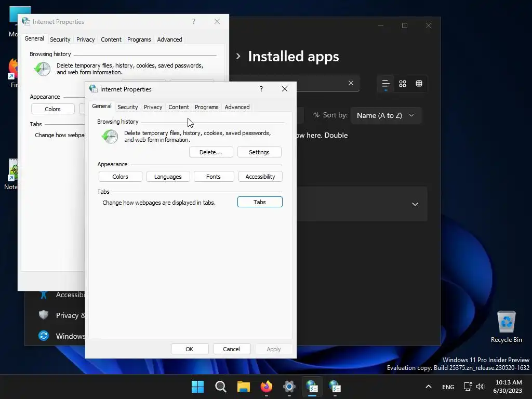Select the Firefox desktop shortcut
532x399 pixels.
[13, 73]
